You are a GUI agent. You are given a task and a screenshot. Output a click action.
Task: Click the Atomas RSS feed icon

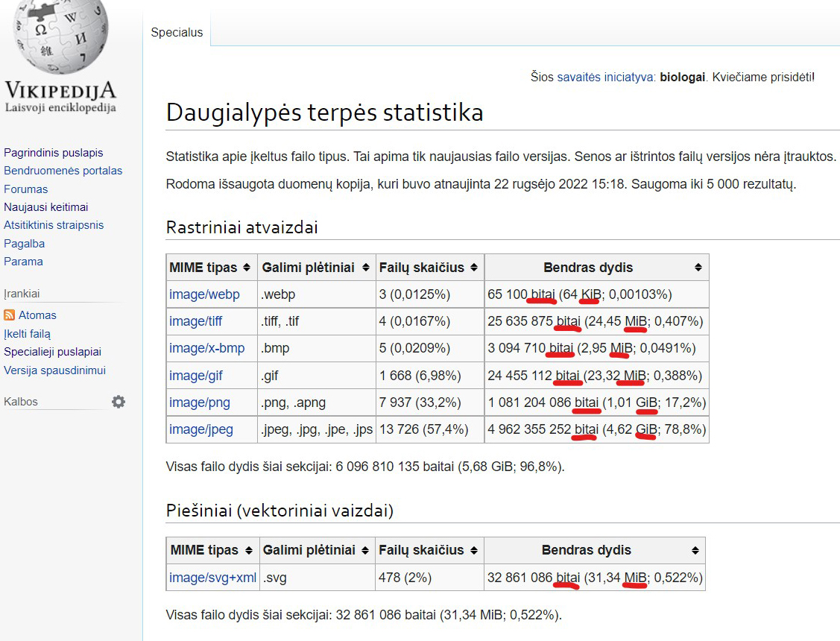pyautogui.click(x=10, y=315)
